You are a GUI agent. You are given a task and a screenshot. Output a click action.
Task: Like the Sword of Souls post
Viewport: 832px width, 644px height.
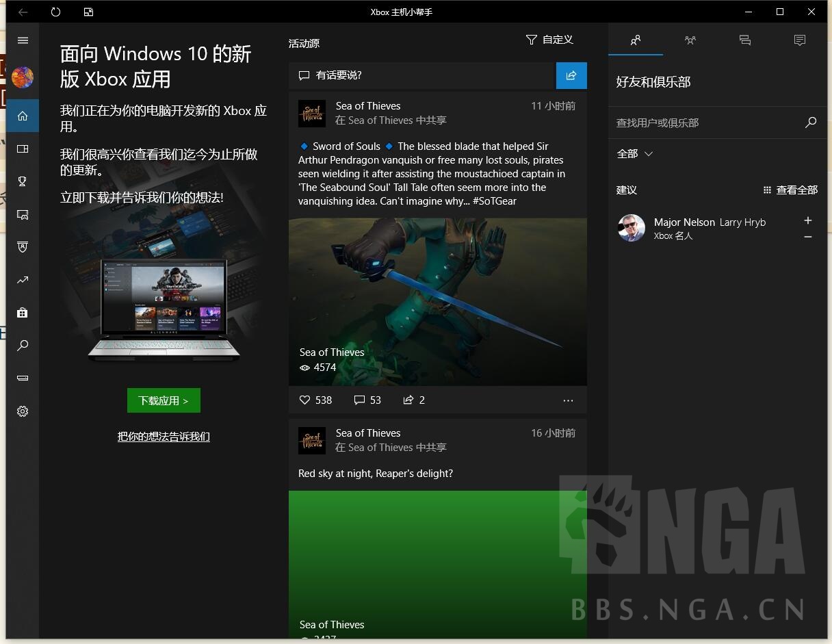[x=315, y=400]
